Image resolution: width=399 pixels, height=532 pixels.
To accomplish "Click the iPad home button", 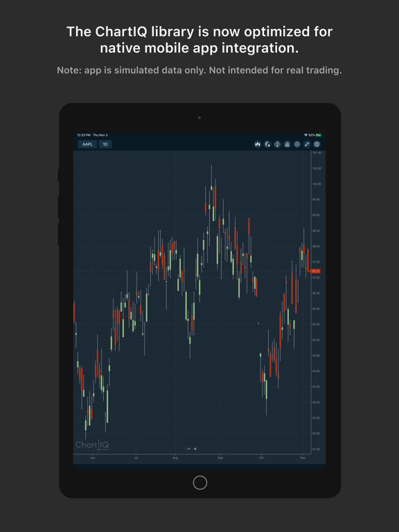I will point(199,482).
